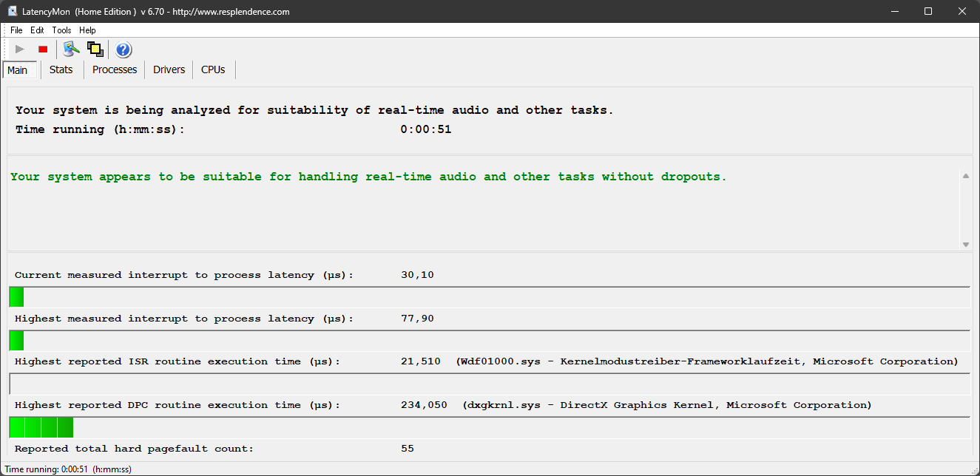The image size is (980, 476).
Task: Click the DPC routine execution time bar
Action: tap(490, 427)
